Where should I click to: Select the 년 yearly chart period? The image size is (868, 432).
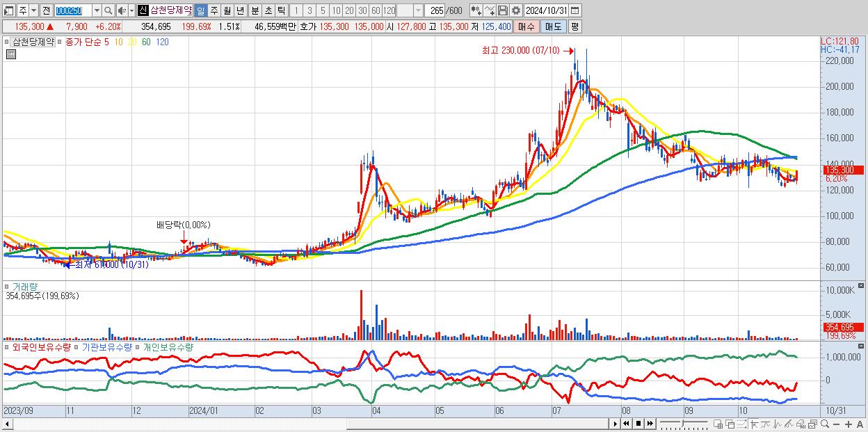point(241,10)
